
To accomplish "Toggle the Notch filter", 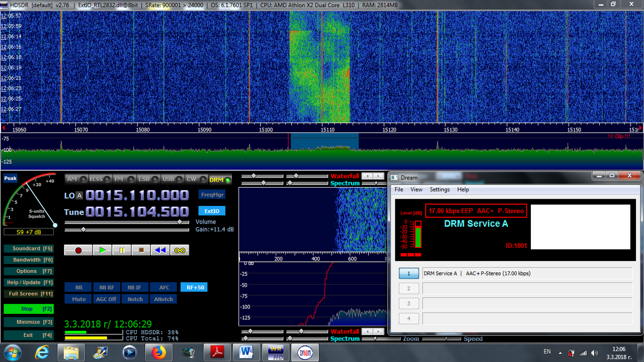I will point(135,299).
